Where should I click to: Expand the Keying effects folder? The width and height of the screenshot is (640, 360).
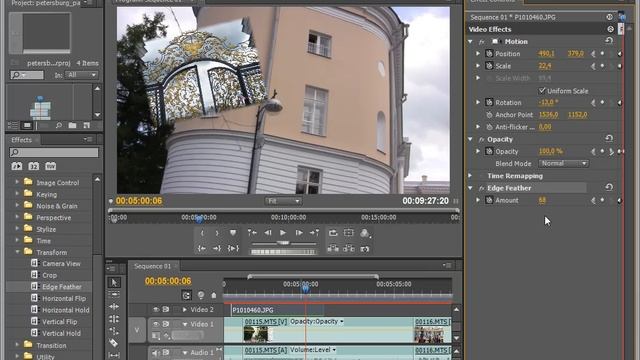[17, 194]
